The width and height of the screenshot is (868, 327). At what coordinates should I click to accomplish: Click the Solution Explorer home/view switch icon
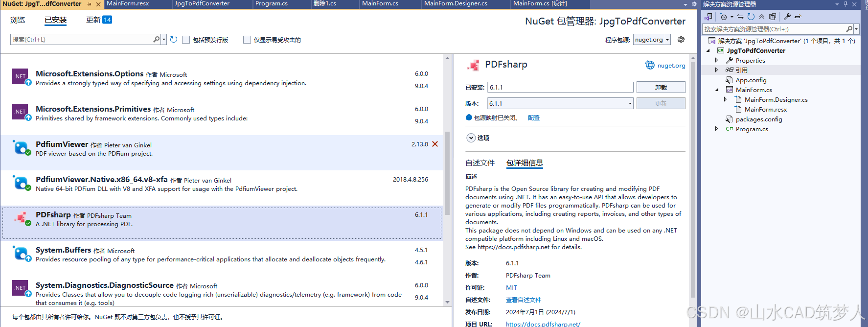coord(708,17)
